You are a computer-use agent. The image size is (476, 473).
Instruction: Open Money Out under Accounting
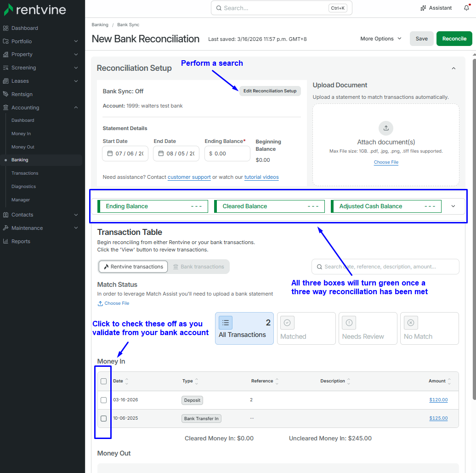23,147
